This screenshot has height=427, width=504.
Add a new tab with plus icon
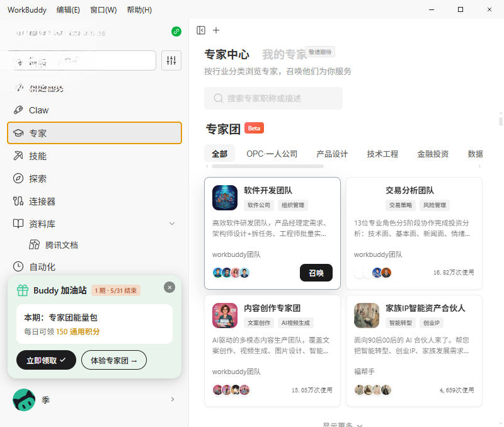click(x=216, y=30)
